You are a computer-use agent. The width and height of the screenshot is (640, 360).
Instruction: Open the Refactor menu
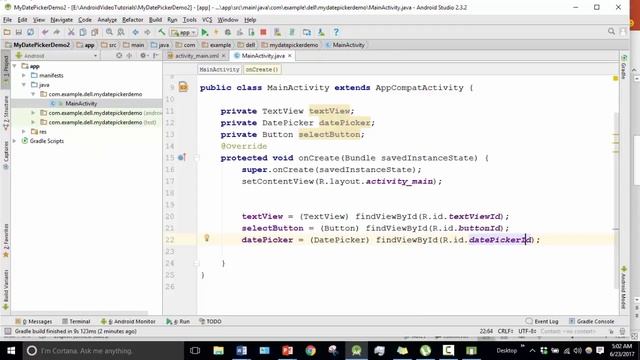click(133, 20)
